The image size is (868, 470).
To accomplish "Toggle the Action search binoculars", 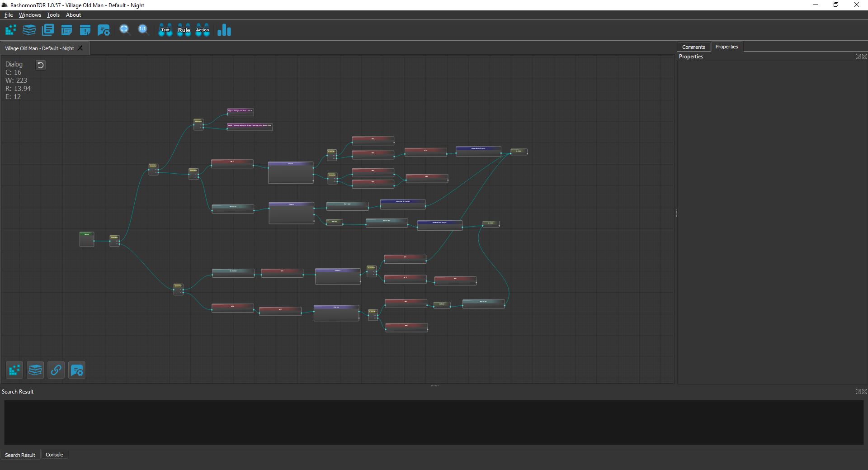I will [203, 30].
